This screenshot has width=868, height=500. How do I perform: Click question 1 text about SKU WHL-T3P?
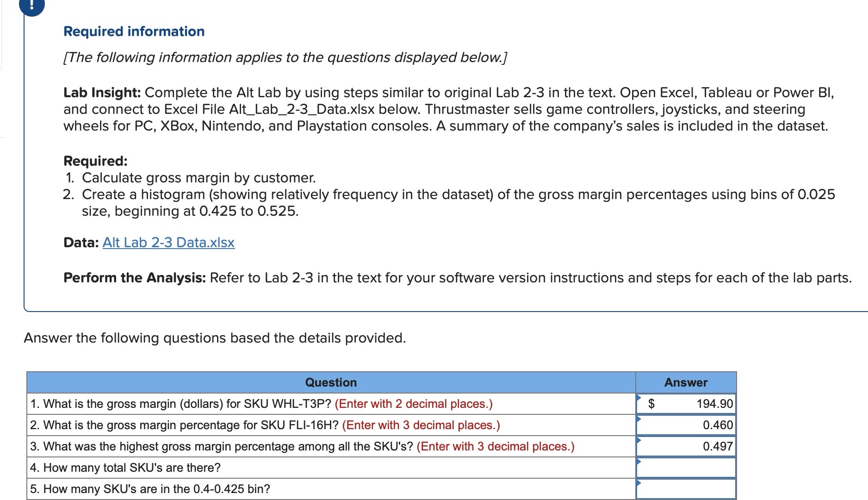pyautogui.click(x=261, y=404)
